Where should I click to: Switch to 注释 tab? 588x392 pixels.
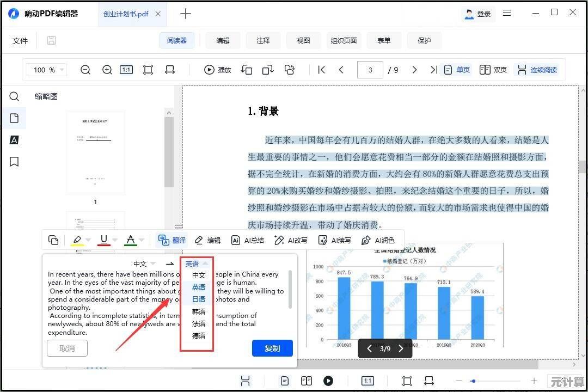point(264,40)
